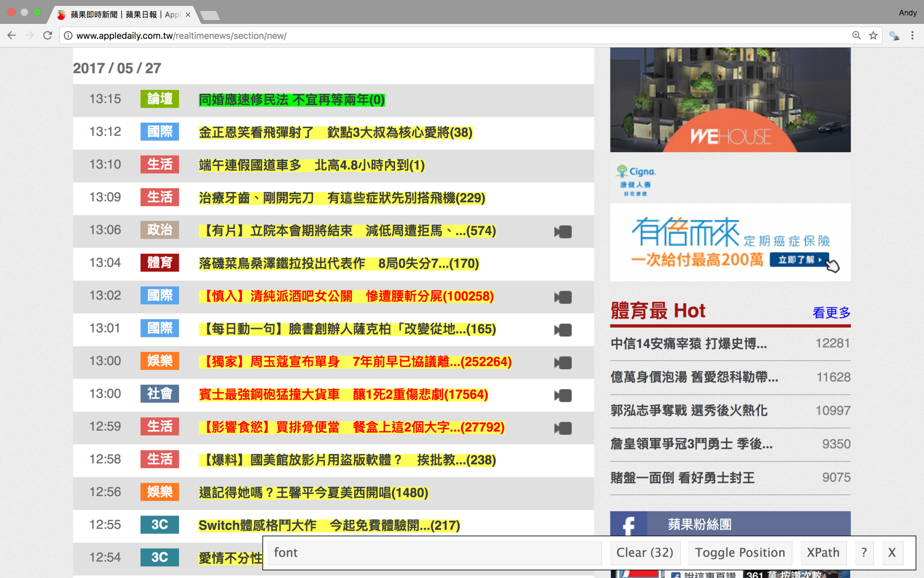Viewport: 924px width, 578px height.
Task: Open Chrome three-dot menu
Action: coord(912,36)
